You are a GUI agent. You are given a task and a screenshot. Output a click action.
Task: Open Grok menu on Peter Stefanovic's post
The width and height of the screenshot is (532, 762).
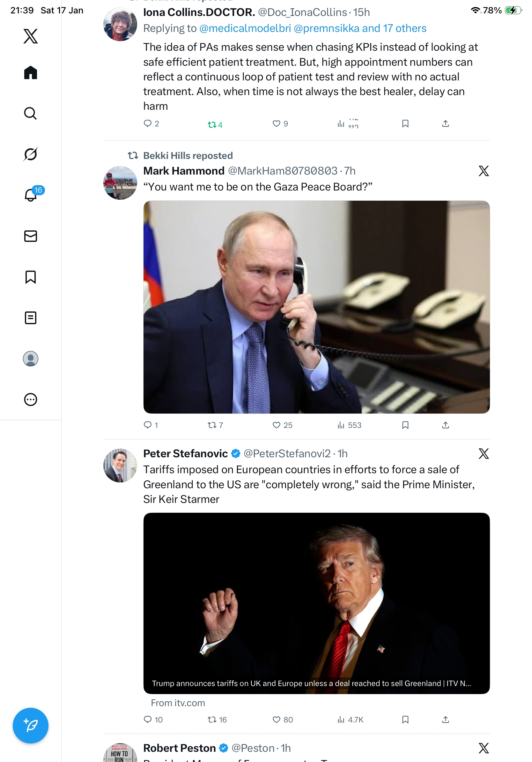[484, 454]
